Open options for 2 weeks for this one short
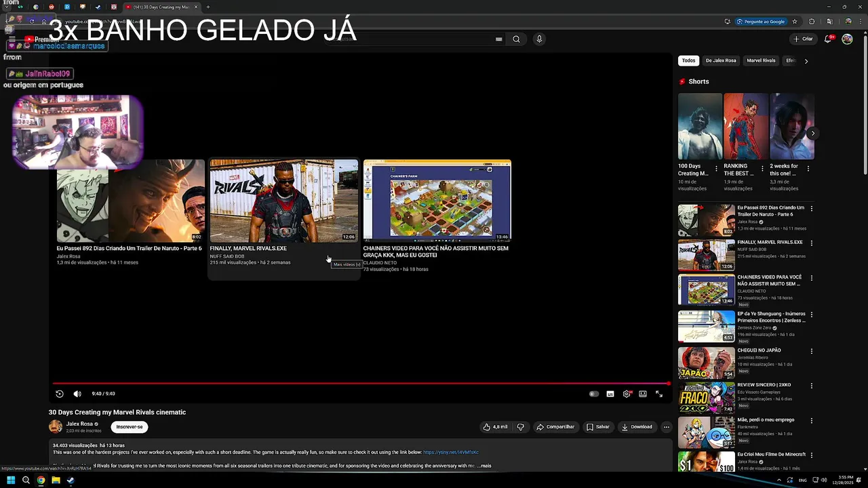Image resolution: width=868 pixels, height=488 pixels. pos(808,169)
